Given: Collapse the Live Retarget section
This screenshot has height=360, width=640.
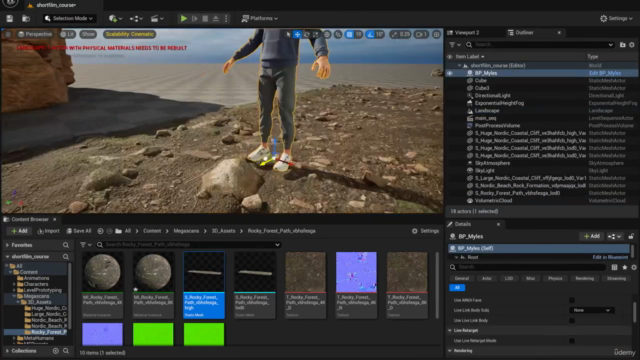Looking at the screenshot, I should click(x=450, y=331).
